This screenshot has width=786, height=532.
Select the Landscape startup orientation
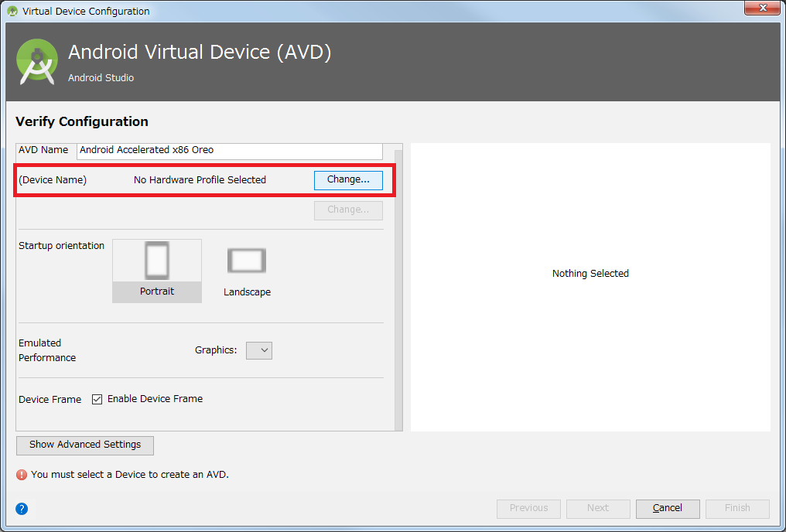click(247, 271)
